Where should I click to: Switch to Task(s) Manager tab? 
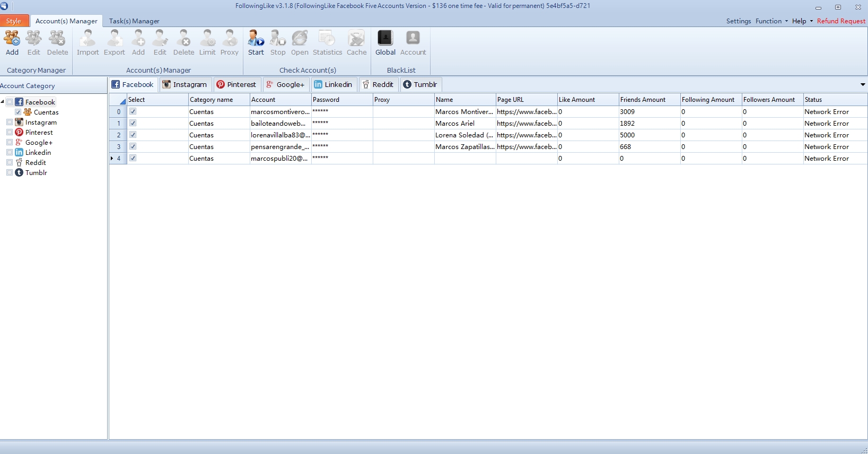point(134,21)
